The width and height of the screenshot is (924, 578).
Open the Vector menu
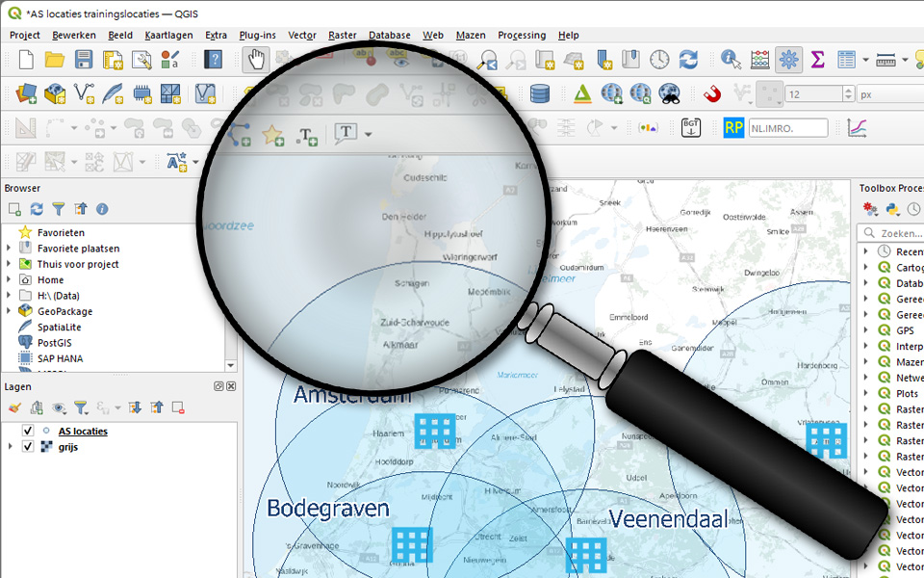(302, 35)
